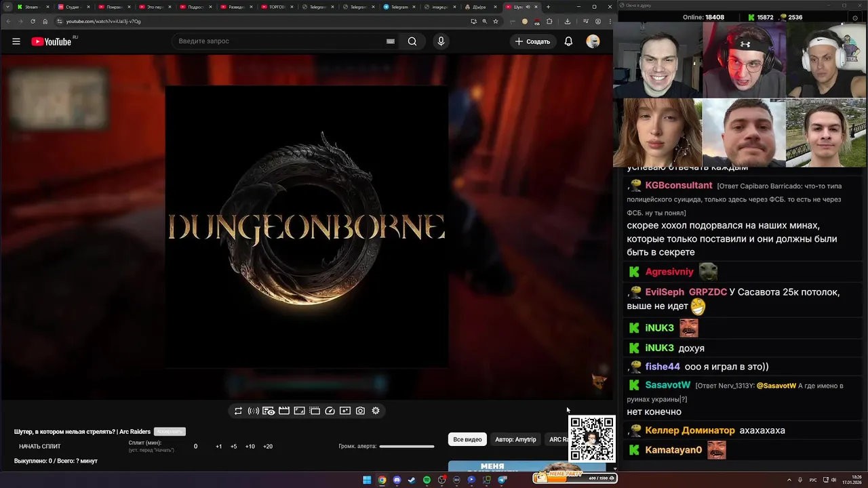Open Discord from the taskbar
Screen dimensions: 868x488
[x=397, y=480]
